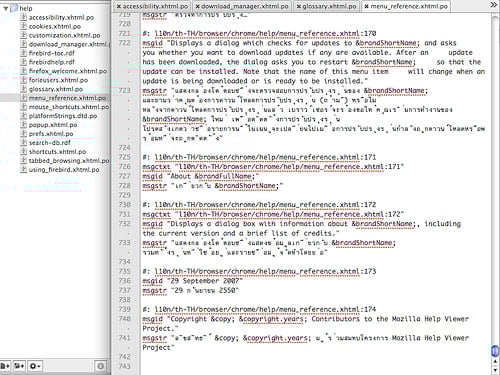Click the add new file button
500x375 pixels.
5,366
